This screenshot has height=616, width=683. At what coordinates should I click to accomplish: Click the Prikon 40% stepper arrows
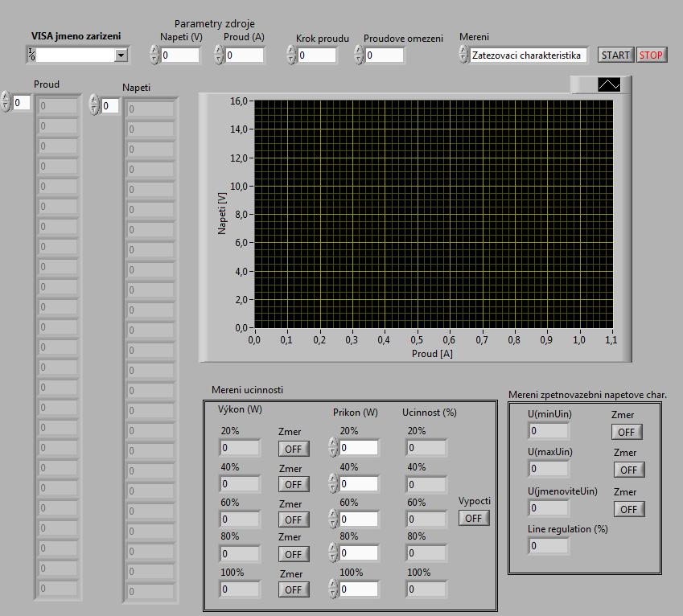coord(333,483)
